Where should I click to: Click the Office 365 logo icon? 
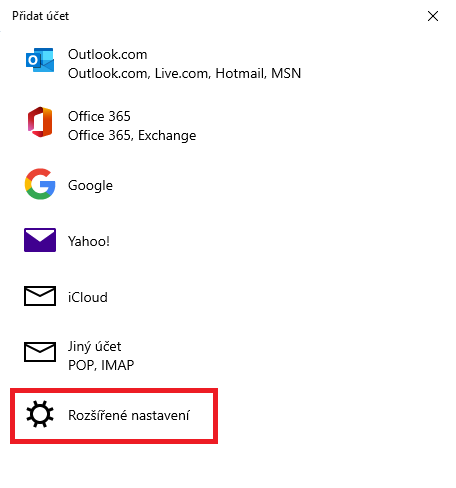click(x=40, y=122)
